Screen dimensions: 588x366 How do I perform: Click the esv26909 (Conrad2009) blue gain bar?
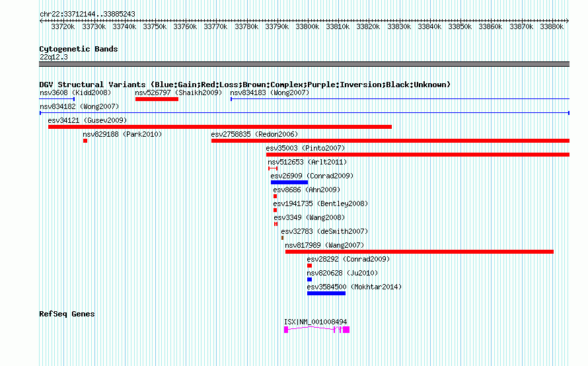[x=289, y=182]
